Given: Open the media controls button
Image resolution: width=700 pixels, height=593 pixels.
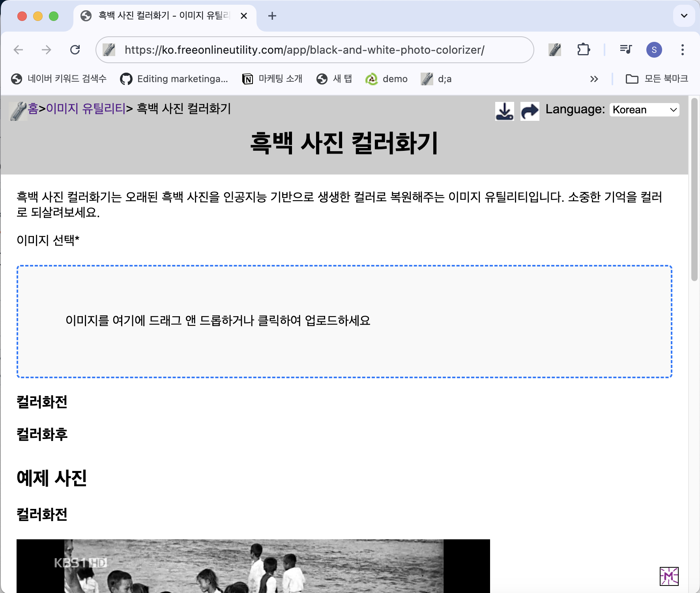Looking at the screenshot, I should [x=626, y=50].
